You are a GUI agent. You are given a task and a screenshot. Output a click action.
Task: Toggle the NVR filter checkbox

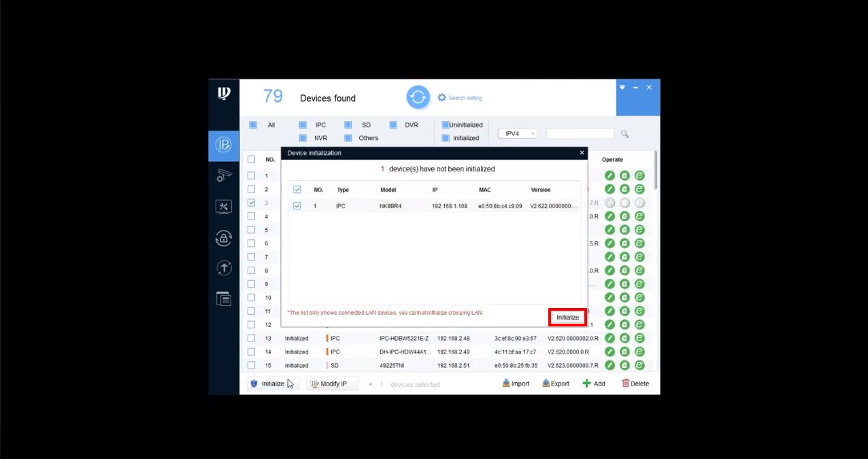(303, 138)
